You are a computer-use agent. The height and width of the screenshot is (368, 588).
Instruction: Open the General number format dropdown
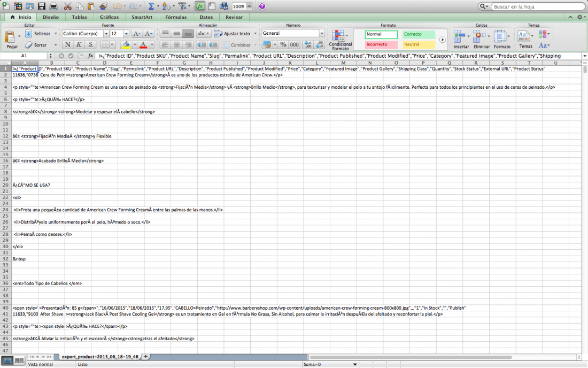(322, 33)
